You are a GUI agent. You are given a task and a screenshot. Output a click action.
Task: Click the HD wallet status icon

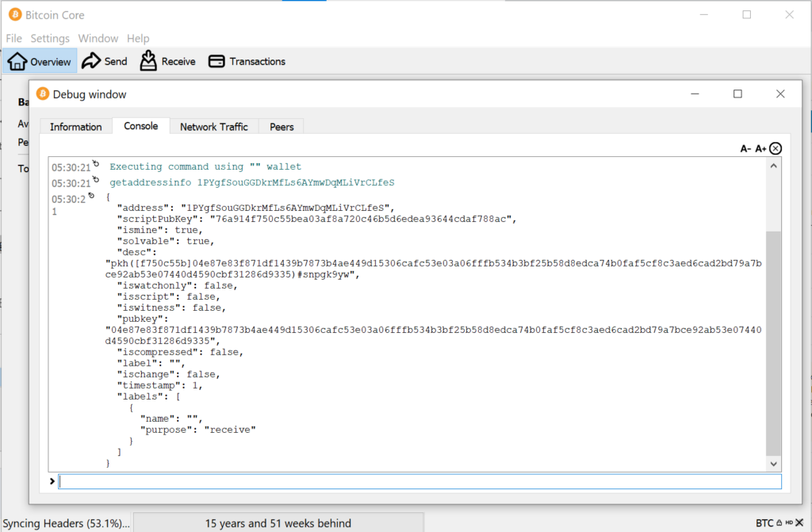(790, 523)
